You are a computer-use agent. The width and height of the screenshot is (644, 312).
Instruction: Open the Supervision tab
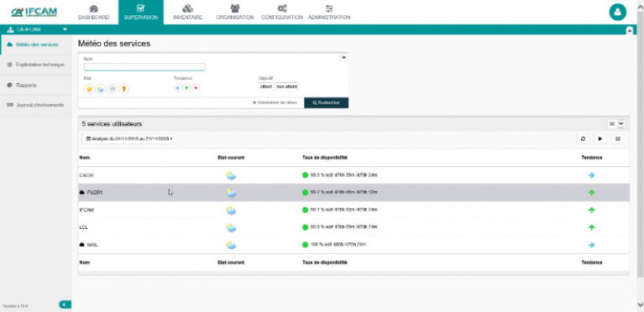141,13
